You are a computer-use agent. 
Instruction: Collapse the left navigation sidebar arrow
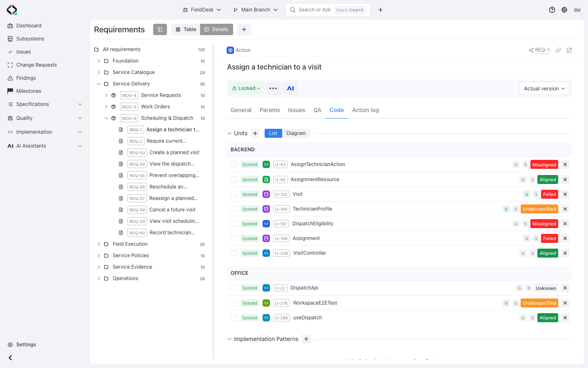click(10, 358)
